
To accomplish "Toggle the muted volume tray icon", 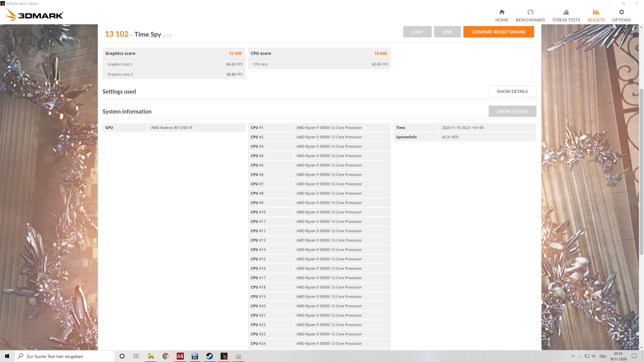I will pos(594,356).
